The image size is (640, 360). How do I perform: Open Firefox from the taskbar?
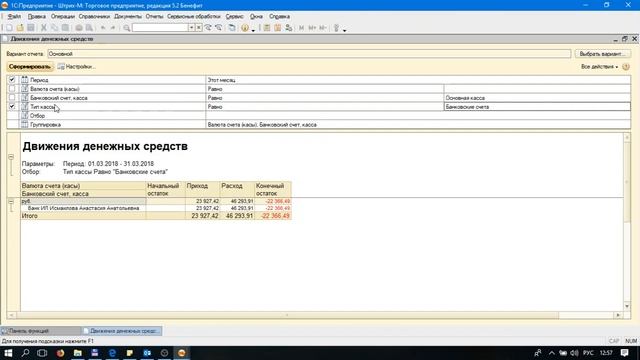tap(60, 353)
